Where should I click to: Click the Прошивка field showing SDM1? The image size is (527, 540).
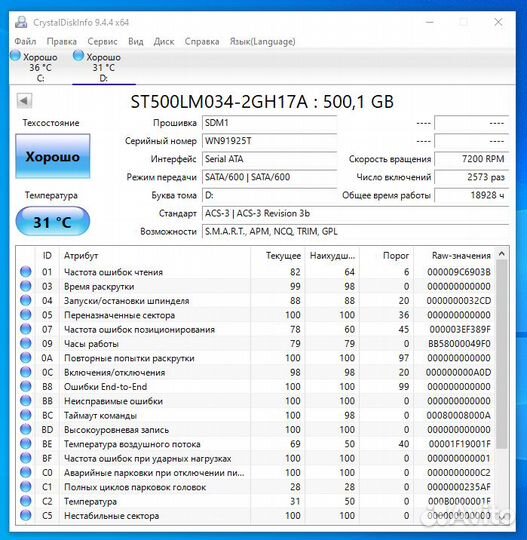tap(269, 123)
